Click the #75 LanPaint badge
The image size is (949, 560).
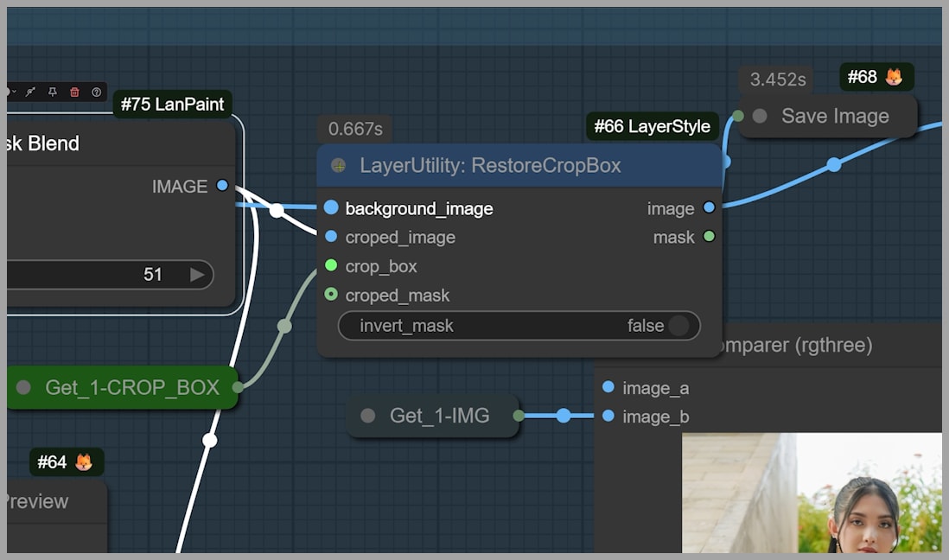coord(172,105)
